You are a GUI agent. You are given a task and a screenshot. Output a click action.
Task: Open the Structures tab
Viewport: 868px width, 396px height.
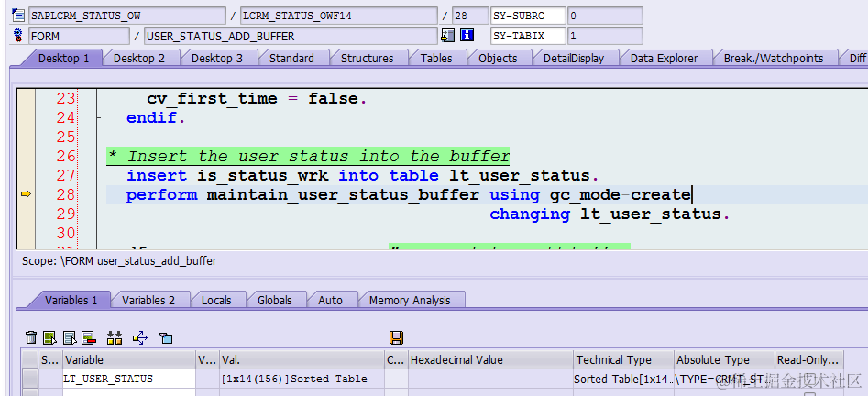click(x=367, y=58)
